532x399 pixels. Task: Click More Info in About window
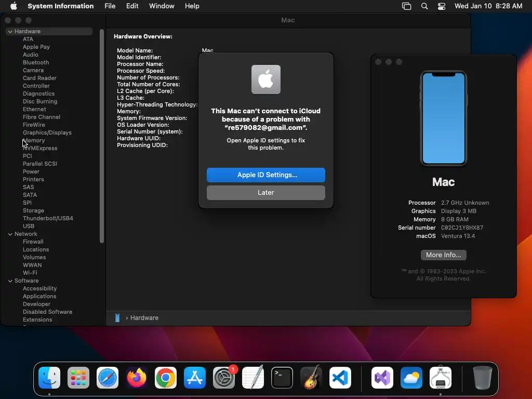(444, 255)
